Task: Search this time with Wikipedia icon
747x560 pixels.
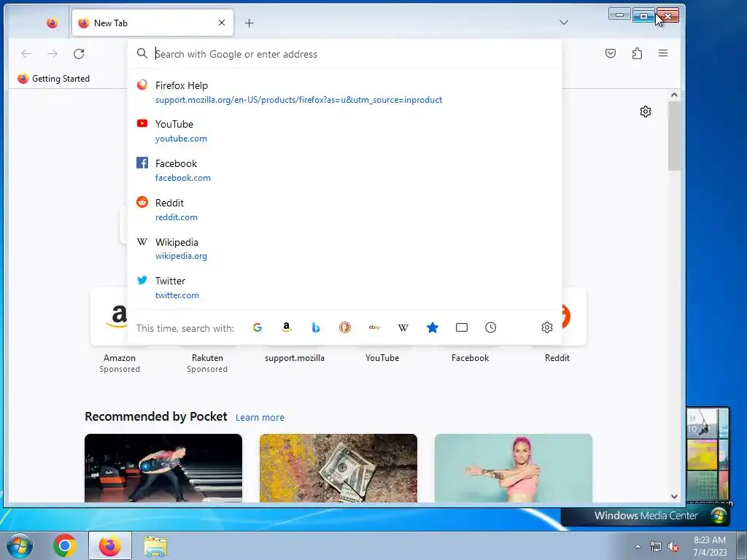Action: pos(403,327)
